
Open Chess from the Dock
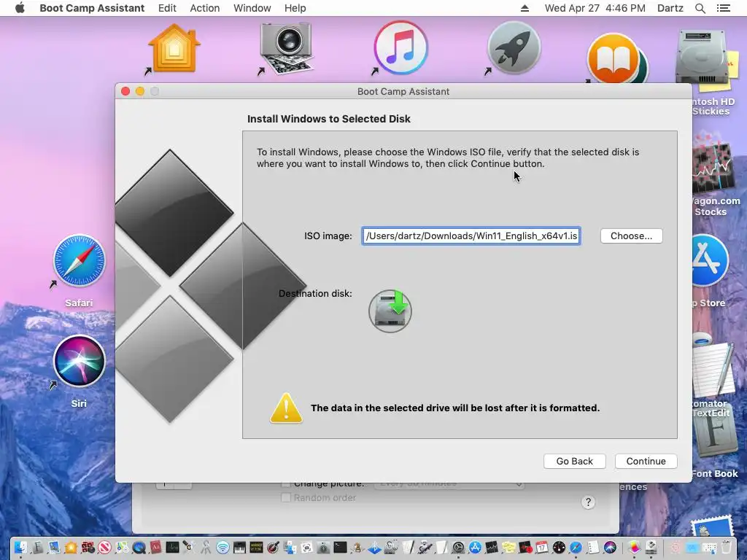[x=357, y=547]
